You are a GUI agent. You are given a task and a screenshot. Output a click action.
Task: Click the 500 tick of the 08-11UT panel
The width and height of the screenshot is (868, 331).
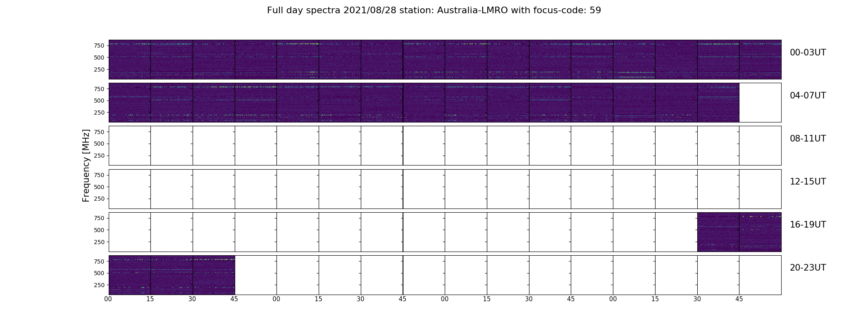(x=99, y=144)
